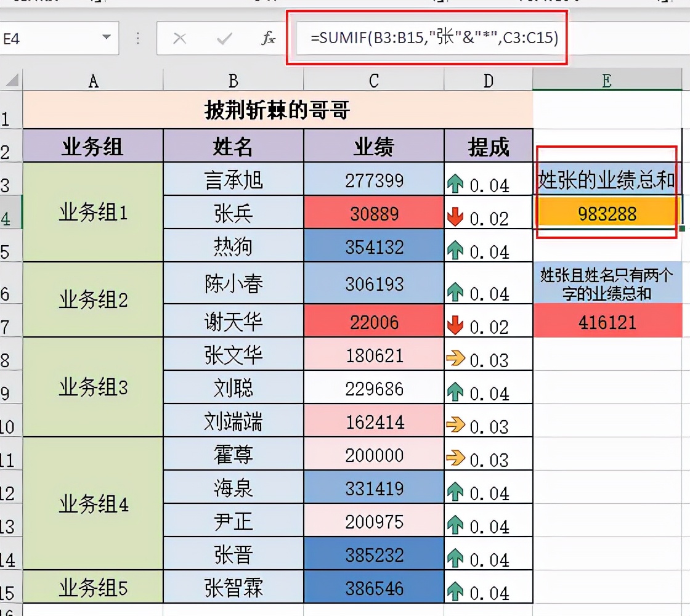Confirm formula with the checkmark icon
This screenshot has width=690, height=616.
[224, 38]
